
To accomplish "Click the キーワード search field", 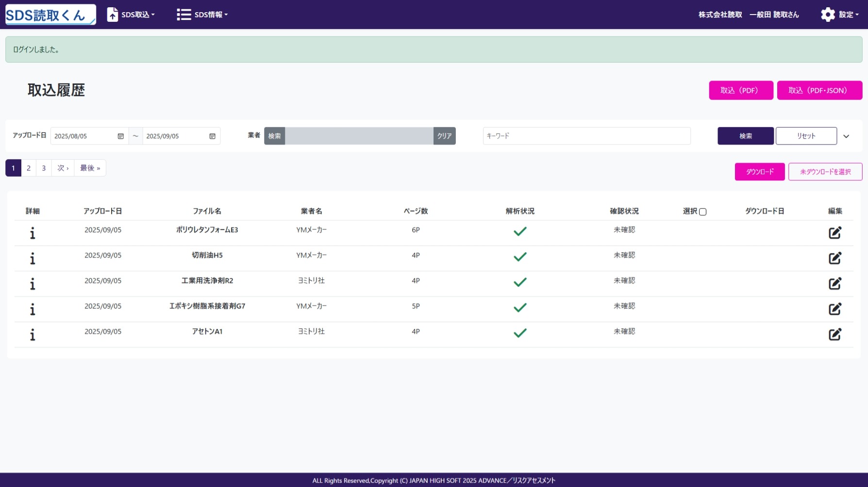I will (x=586, y=136).
